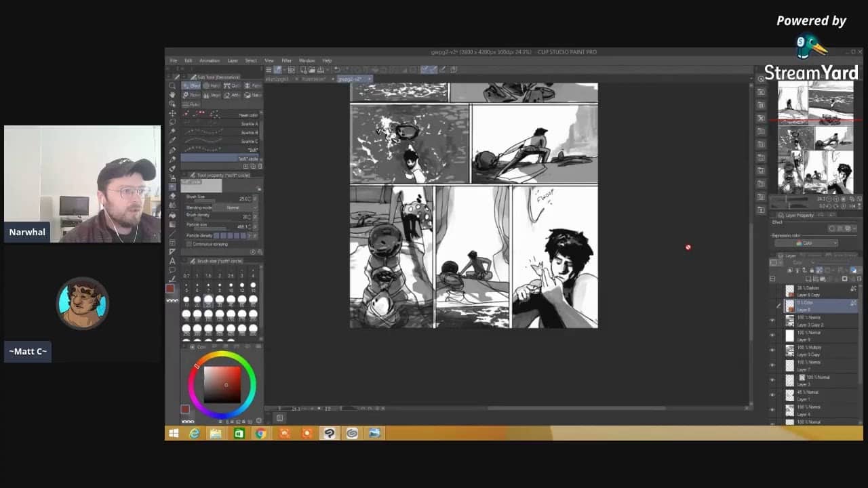Toggle visibility of Layer 3 Copy 2
The width and height of the screenshot is (868, 488).
[772, 321]
